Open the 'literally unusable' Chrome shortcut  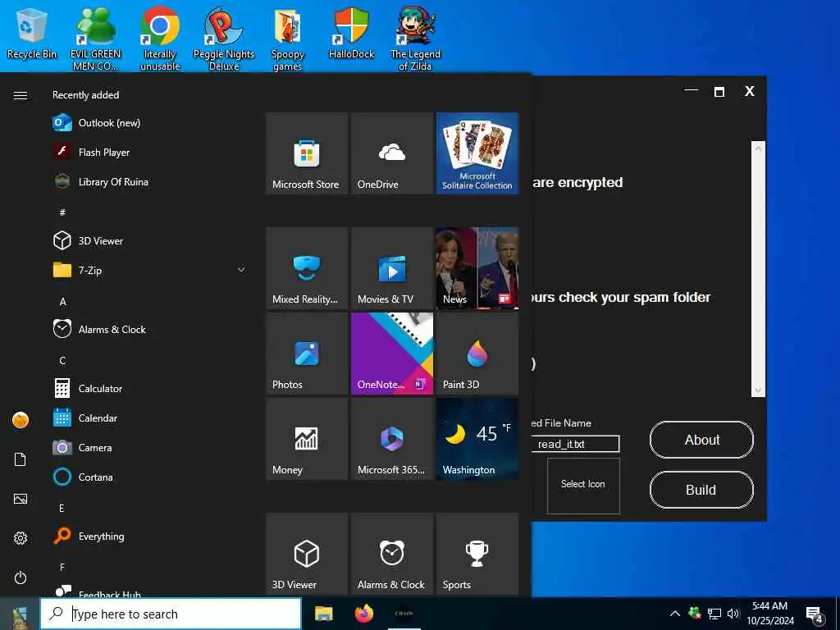pos(160,39)
